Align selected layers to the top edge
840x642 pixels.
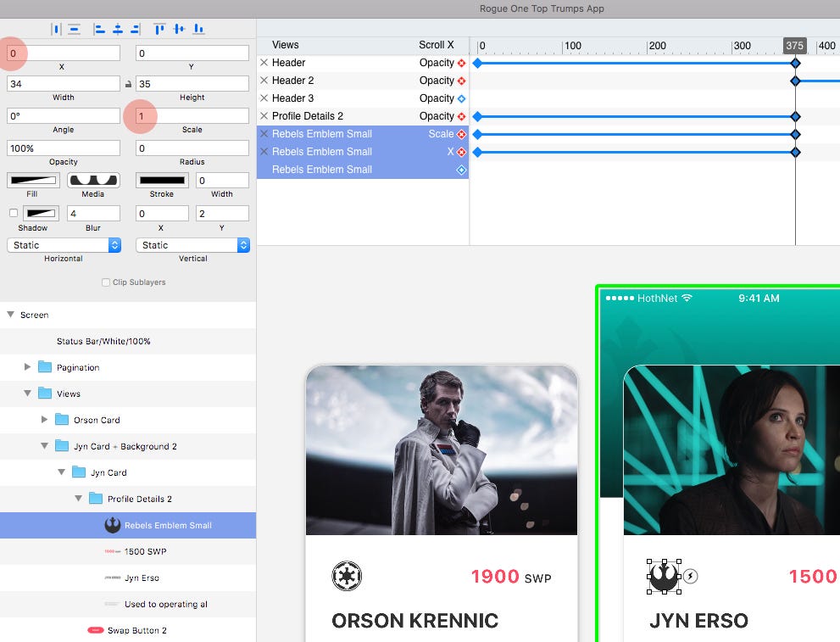tap(159, 29)
